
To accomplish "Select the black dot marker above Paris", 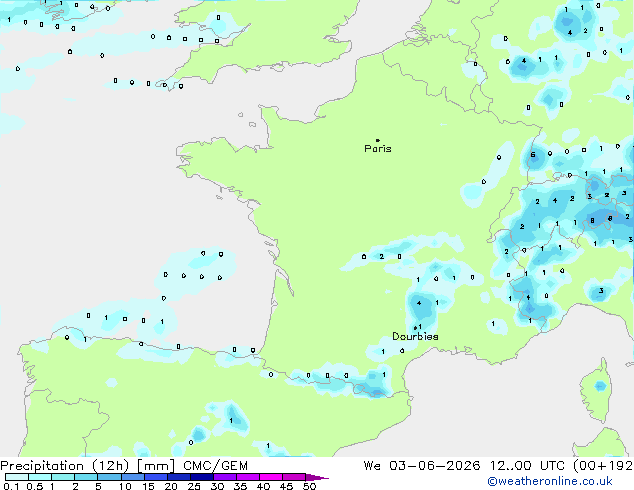I will click(x=378, y=140).
